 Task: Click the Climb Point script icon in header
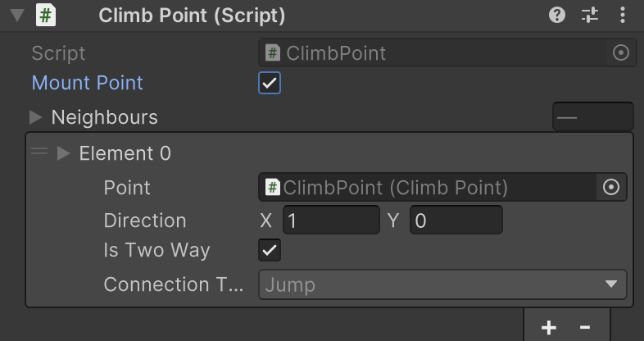pyautogui.click(x=47, y=15)
